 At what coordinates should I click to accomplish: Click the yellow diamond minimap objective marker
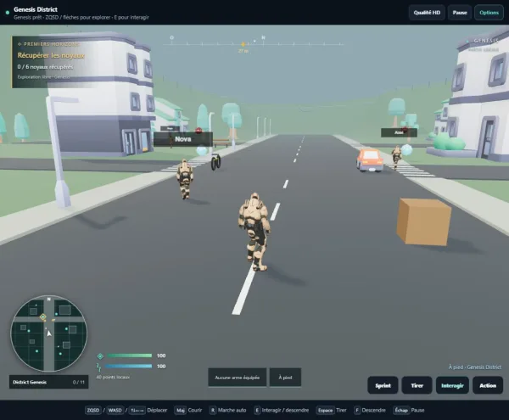[x=43, y=316]
